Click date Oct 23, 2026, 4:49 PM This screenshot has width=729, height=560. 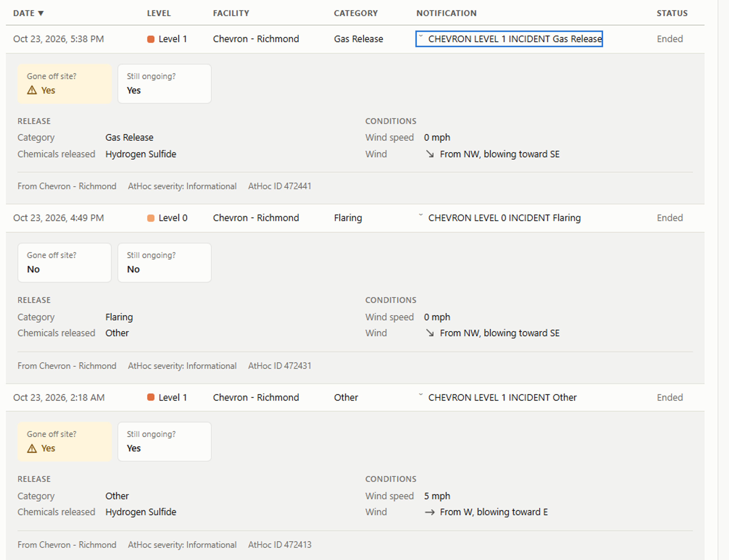(59, 218)
